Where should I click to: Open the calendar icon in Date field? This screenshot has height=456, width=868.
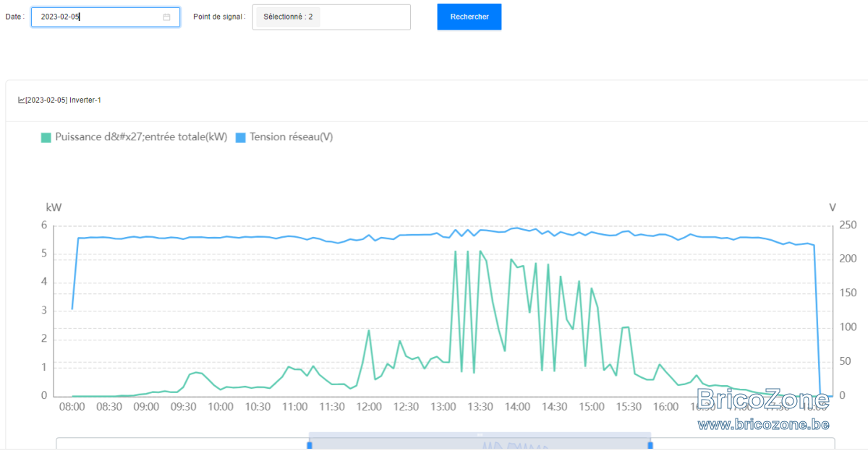pyautogui.click(x=166, y=17)
